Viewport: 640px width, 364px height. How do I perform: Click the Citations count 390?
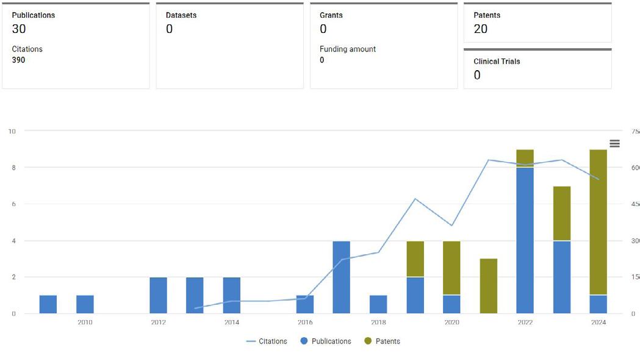coord(18,60)
